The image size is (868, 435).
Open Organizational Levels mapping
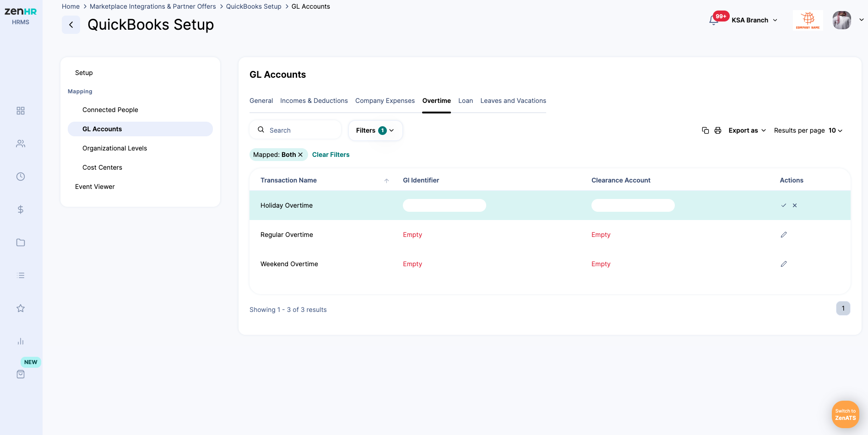coord(114,148)
